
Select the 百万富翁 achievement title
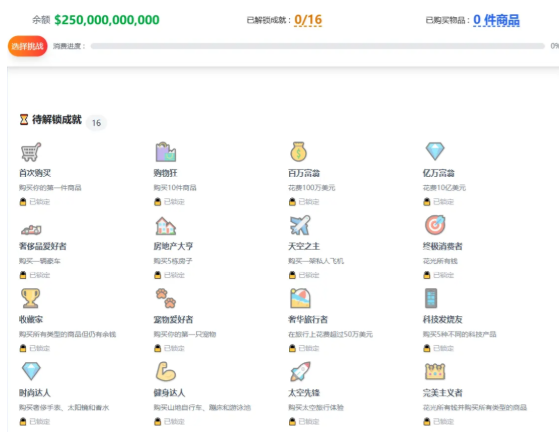(x=304, y=173)
